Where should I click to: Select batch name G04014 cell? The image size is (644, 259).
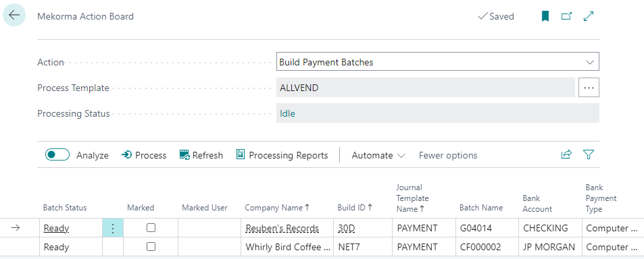[487, 228]
